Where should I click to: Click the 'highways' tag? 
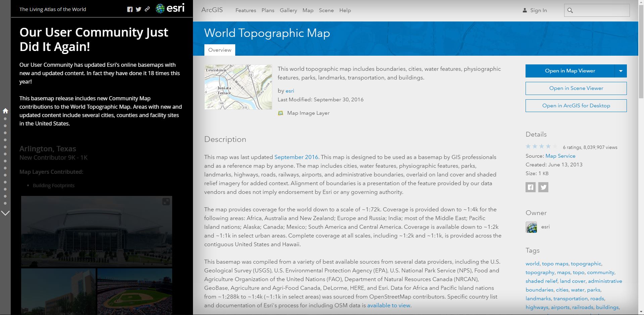click(x=537, y=307)
